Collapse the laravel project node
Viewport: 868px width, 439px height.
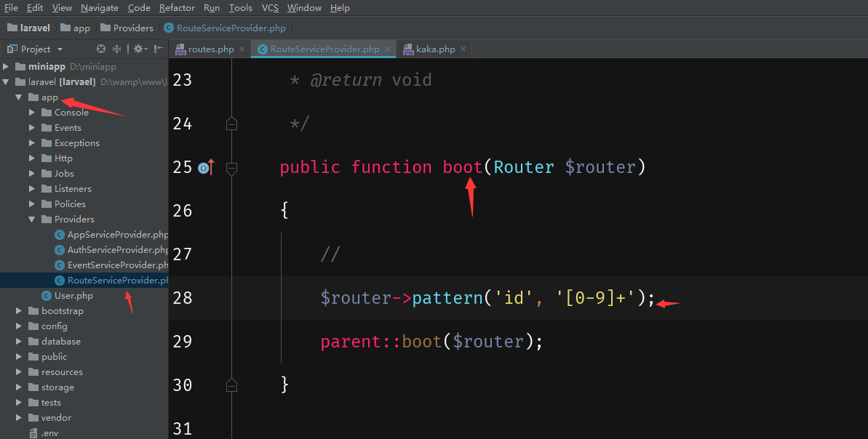(6, 82)
